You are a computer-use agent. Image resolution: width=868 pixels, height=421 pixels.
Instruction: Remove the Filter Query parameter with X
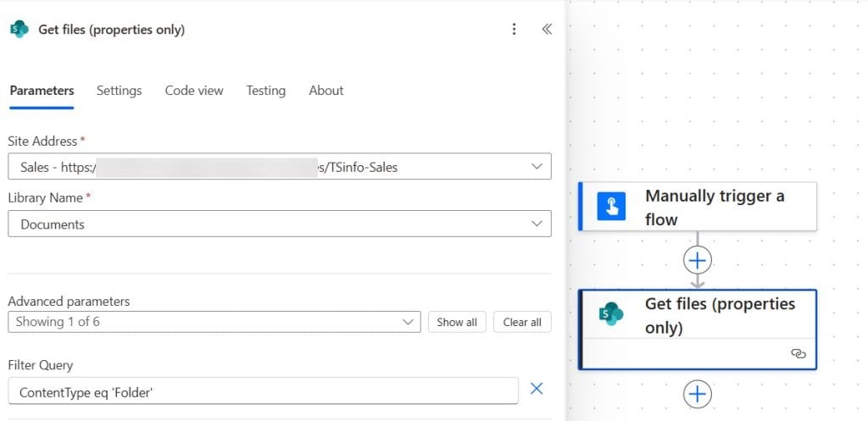coord(537,389)
